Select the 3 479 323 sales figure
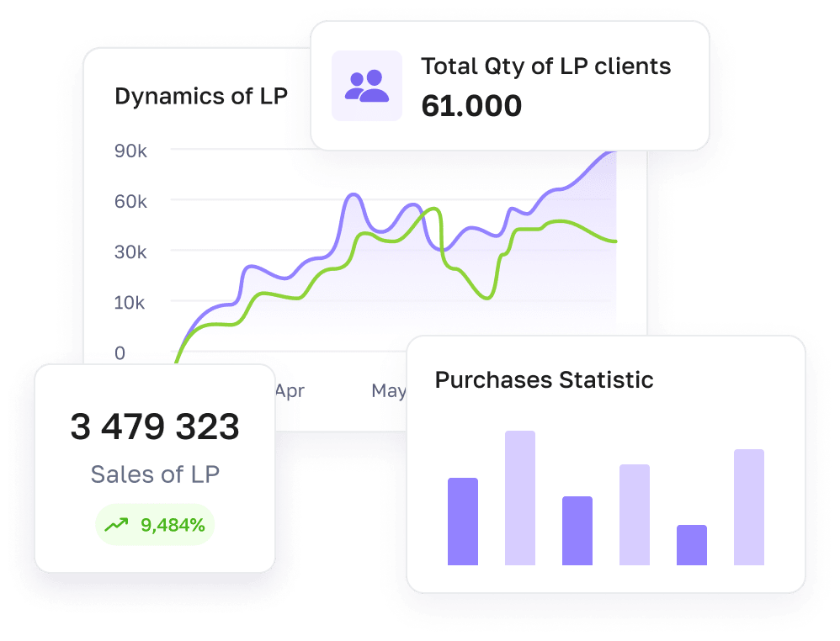The height and width of the screenshot is (641, 840). tap(155, 426)
